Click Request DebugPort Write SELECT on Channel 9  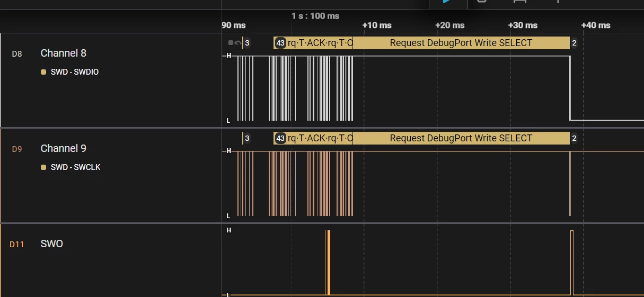click(461, 138)
